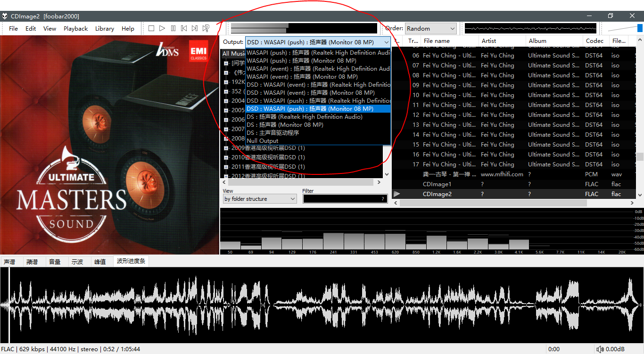
Task: Open the Playback menu
Action: (75, 28)
